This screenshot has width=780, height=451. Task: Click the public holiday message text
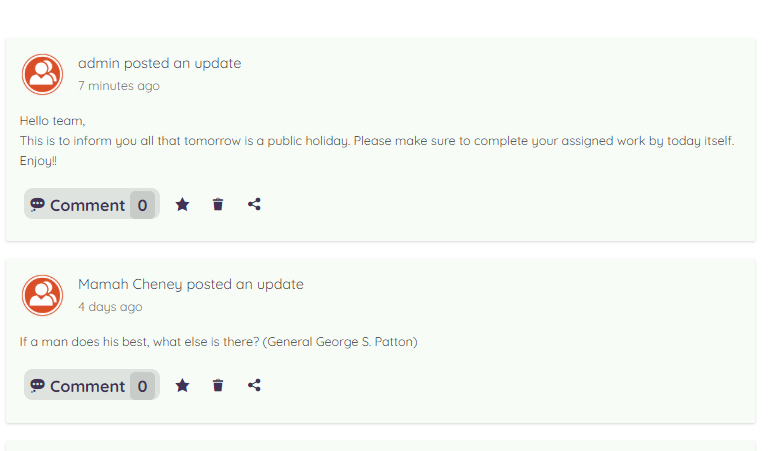[x=377, y=141]
